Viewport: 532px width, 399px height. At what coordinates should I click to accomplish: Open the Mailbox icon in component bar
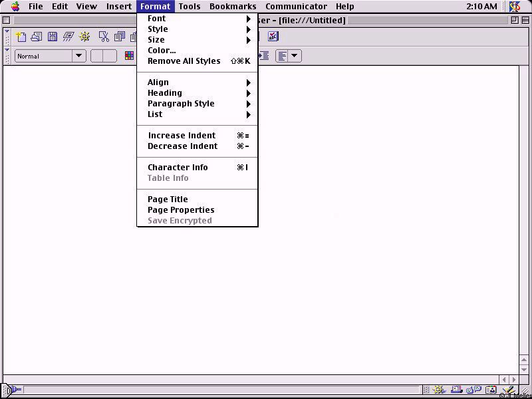pyautogui.click(x=457, y=390)
